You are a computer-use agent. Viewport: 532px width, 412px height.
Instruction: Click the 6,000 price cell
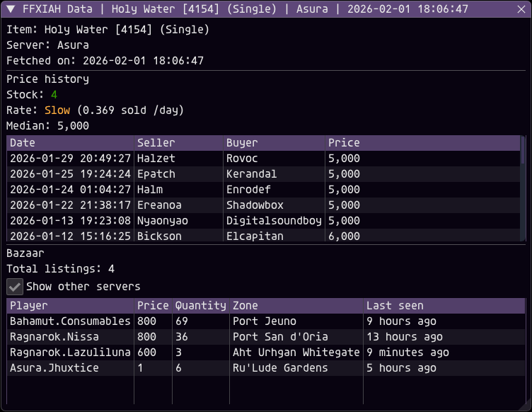click(x=344, y=236)
